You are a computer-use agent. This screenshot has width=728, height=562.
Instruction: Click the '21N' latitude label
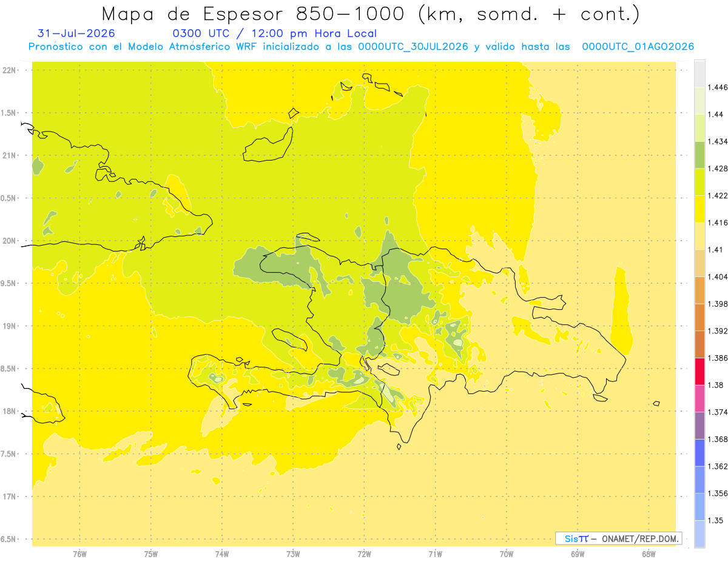click(x=10, y=155)
